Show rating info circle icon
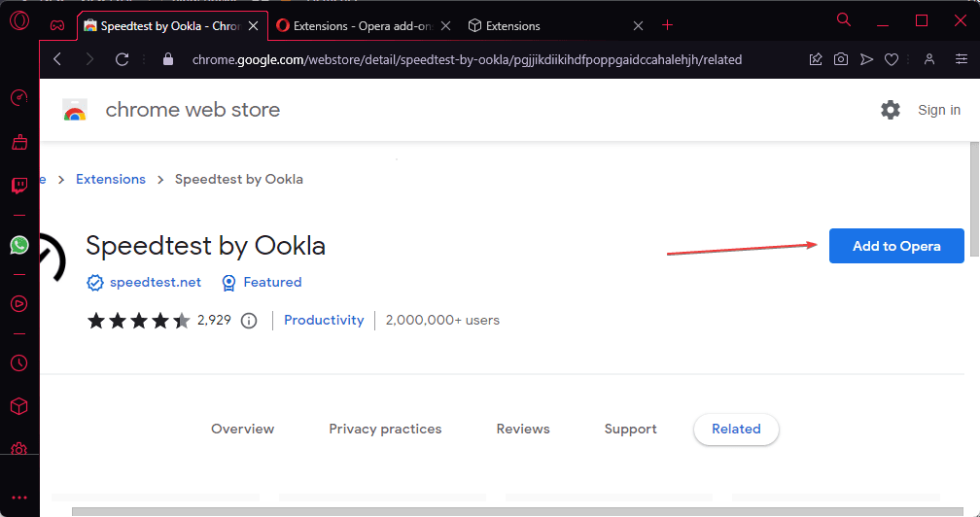Image resolution: width=980 pixels, height=517 pixels. pos(249,321)
